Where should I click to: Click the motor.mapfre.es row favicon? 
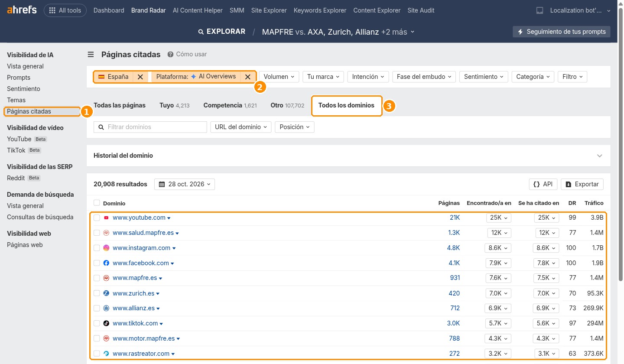point(106,338)
